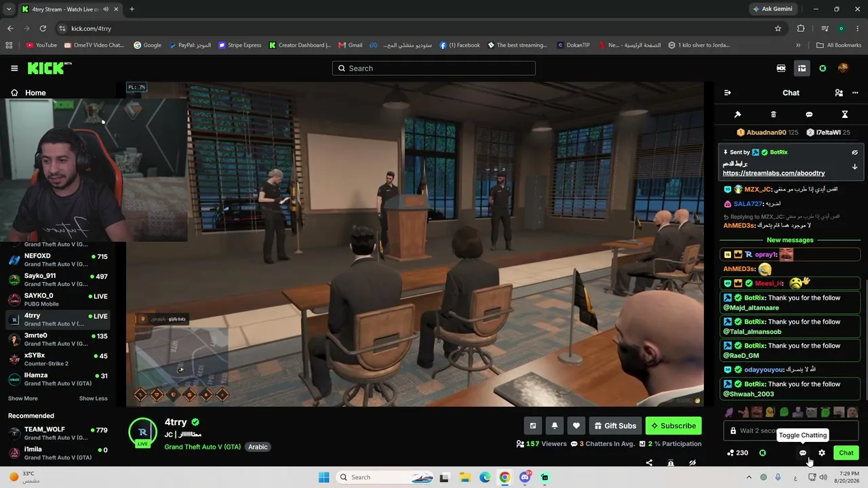Toggle the crossed-eye hide icon below stats
The width and height of the screenshot is (868, 488).
pyautogui.click(x=692, y=463)
